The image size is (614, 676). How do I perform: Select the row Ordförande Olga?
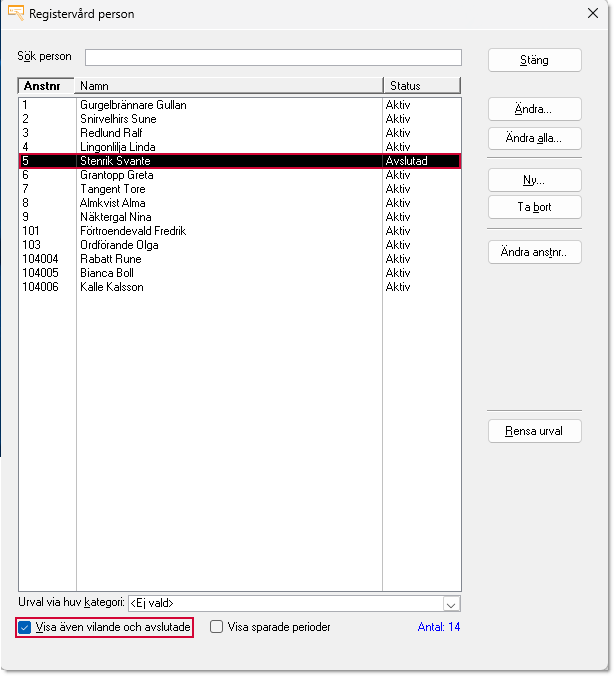pyautogui.click(x=240, y=245)
